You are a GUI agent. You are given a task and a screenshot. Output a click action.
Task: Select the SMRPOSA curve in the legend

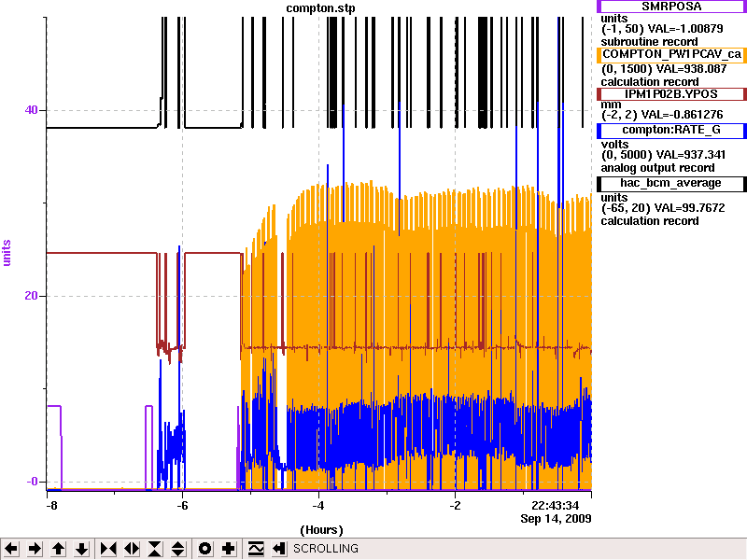tap(671, 7)
